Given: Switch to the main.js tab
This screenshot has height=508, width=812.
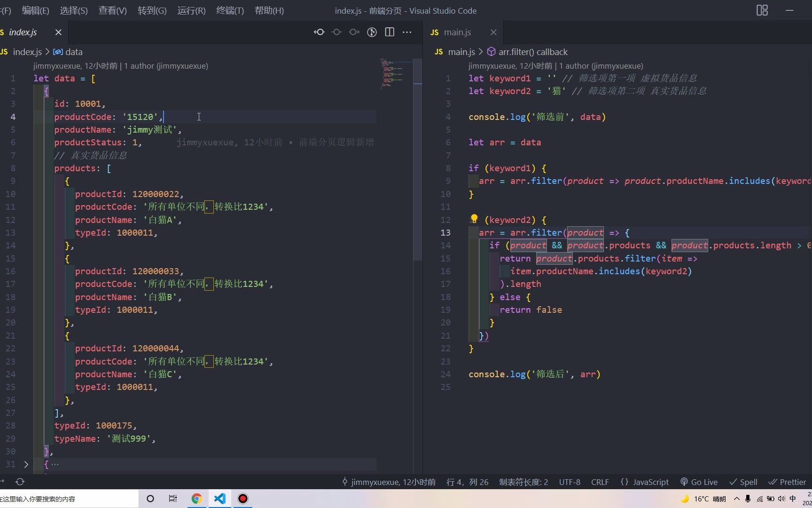Looking at the screenshot, I should (x=457, y=32).
